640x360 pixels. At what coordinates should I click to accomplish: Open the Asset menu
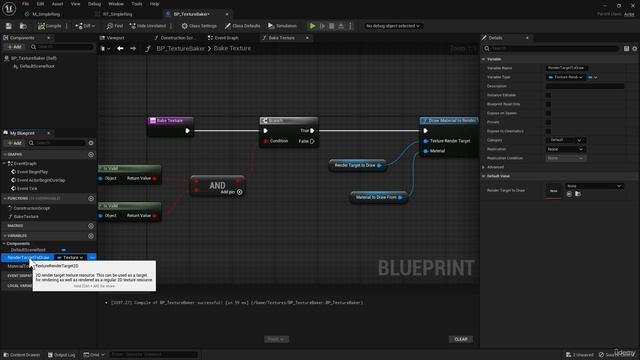click(57, 4)
